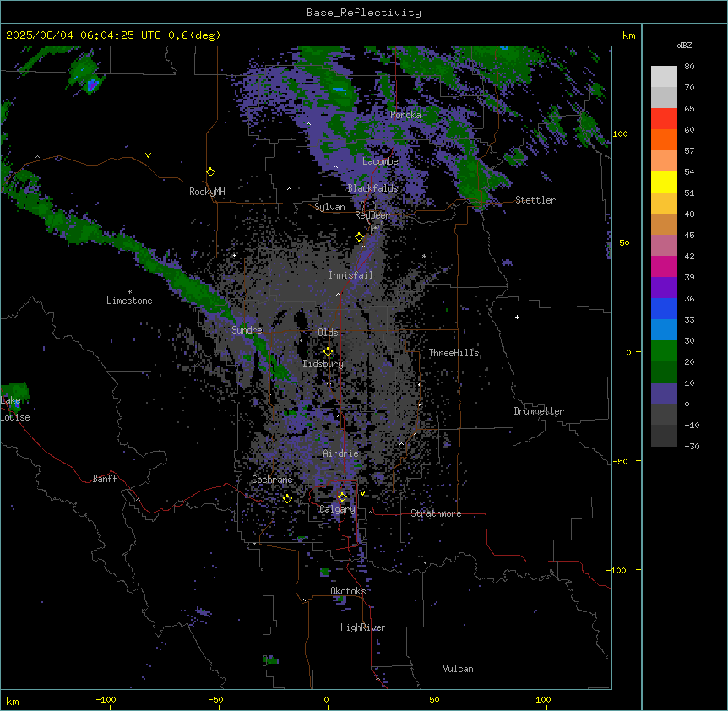This screenshot has width=728, height=711.
Task: Click the Cochrane town label
Action: pos(272,480)
